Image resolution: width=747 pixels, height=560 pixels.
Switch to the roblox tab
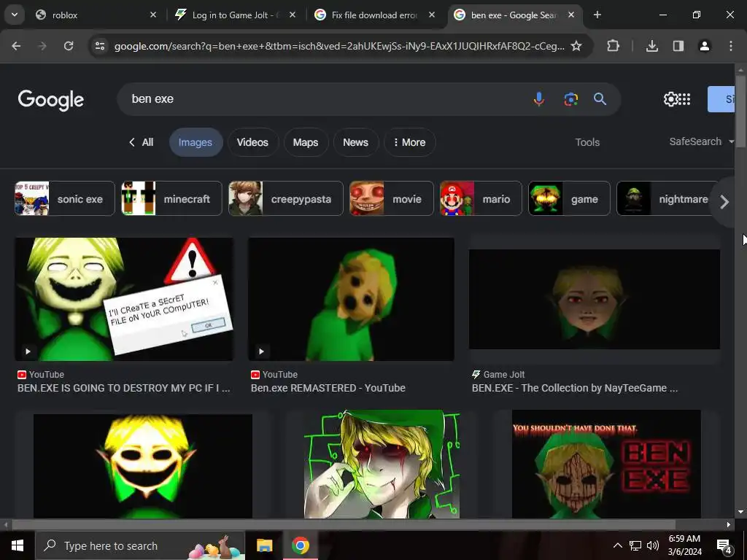click(89, 15)
